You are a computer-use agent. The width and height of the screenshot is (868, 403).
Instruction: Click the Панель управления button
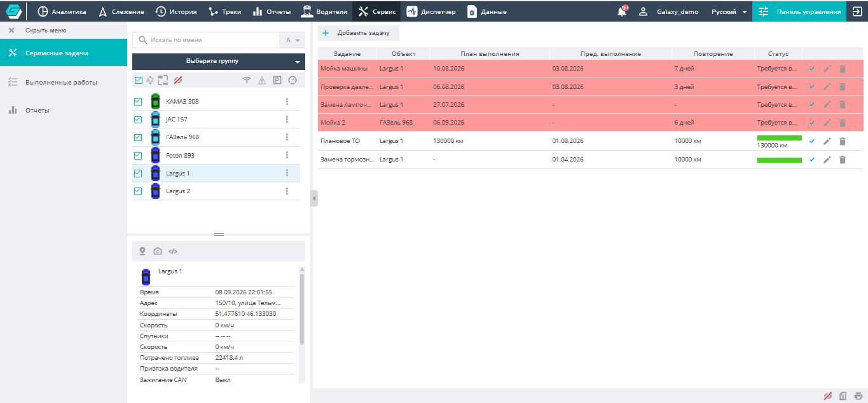799,11
